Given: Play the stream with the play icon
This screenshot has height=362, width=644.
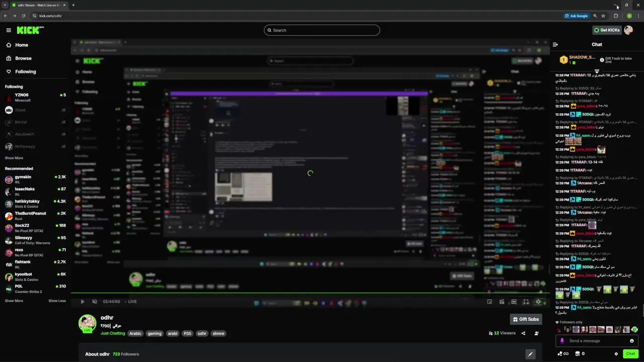Looking at the screenshot, I should [x=83, y=302].
